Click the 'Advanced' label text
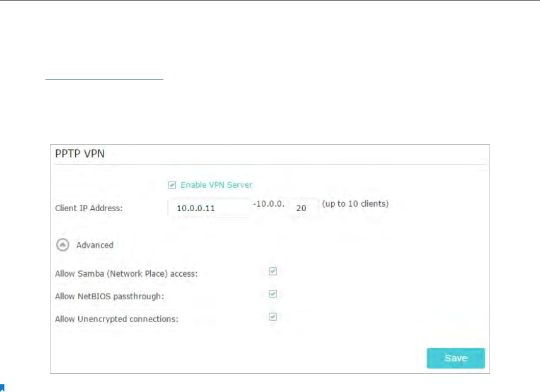The width and height of the screenshot is (540, 392). [x=95, y=245]
